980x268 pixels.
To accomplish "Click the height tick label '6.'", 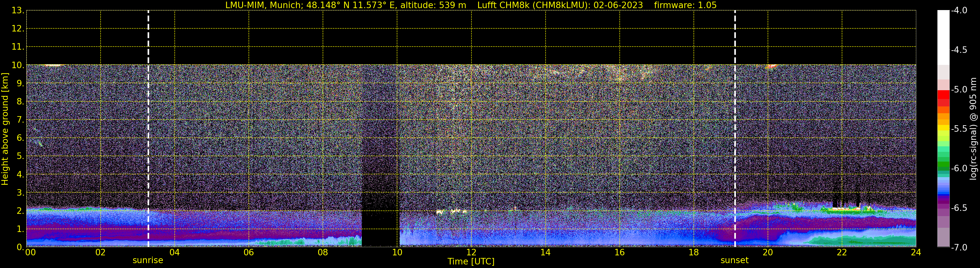I will [x=20, y=138].
